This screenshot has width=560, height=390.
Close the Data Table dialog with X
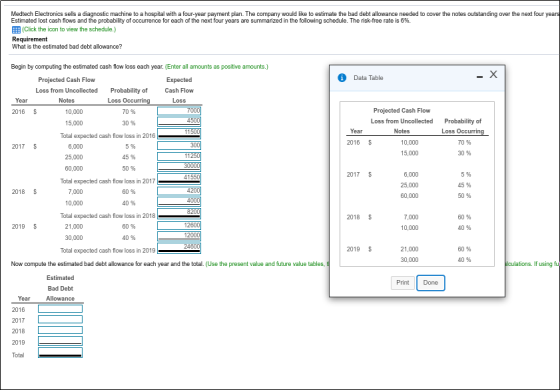click(493, 74)
